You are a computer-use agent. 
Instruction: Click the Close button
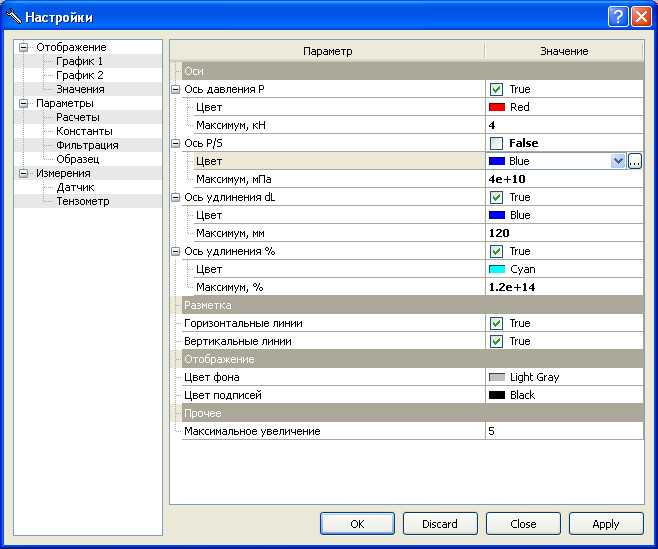[523, 524]
